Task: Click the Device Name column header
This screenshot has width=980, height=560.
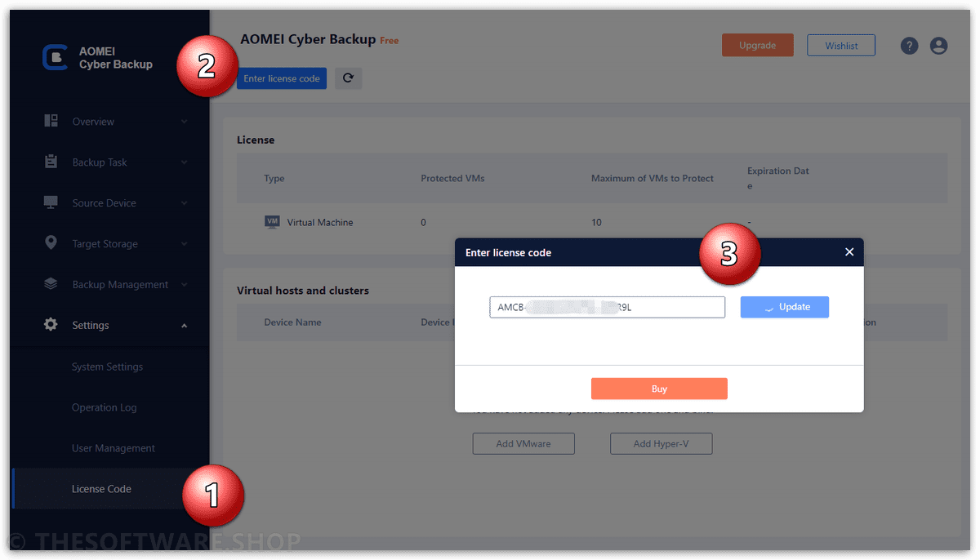Action: tap(292, 322)
